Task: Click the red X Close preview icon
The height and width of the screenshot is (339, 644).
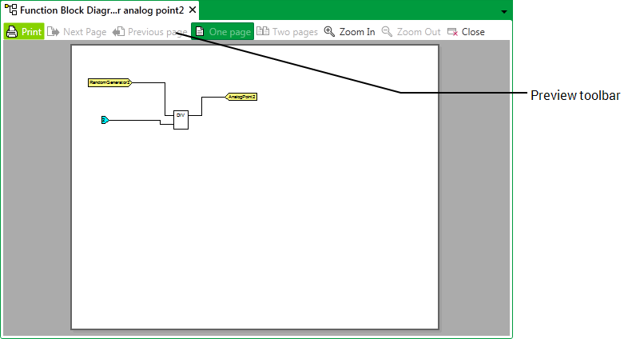Action: pyautogui.click(x=452, y=32)
